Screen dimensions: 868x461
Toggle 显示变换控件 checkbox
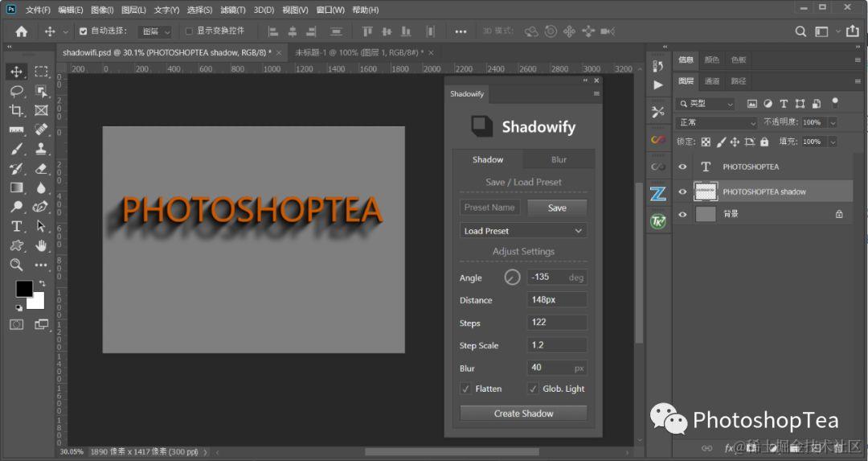[189, 31]
